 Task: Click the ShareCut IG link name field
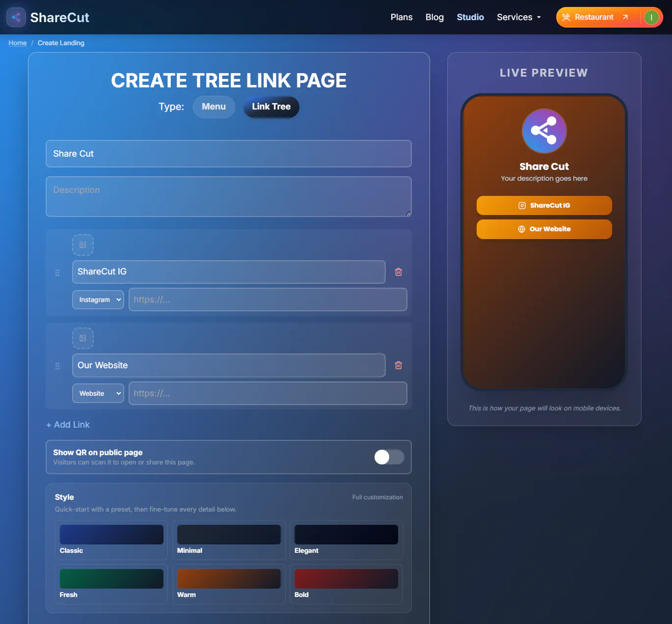[229, 272]
